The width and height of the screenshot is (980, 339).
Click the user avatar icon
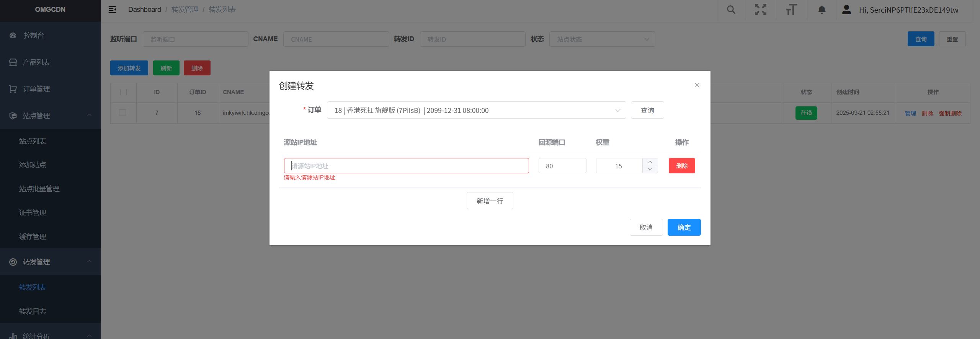tap(846, 10)
